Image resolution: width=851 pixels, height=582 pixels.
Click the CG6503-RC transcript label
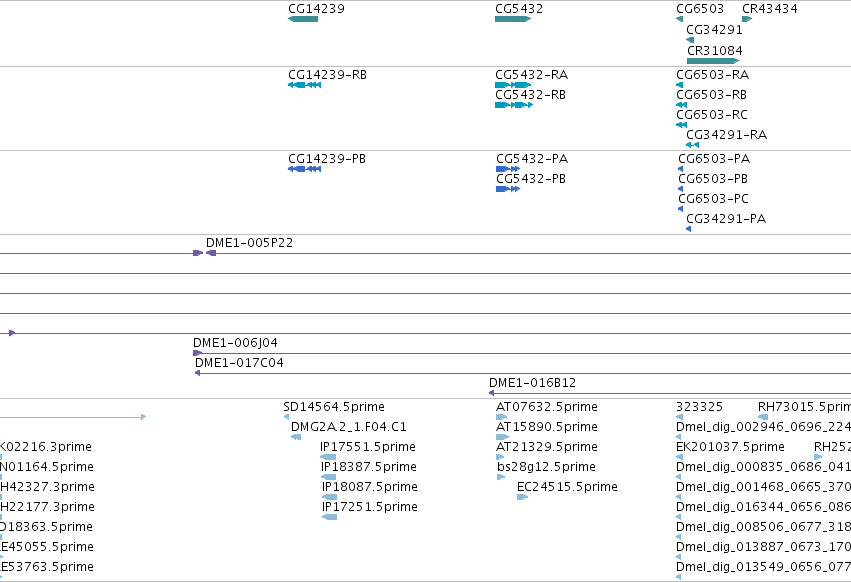click(x=712, y=115)
